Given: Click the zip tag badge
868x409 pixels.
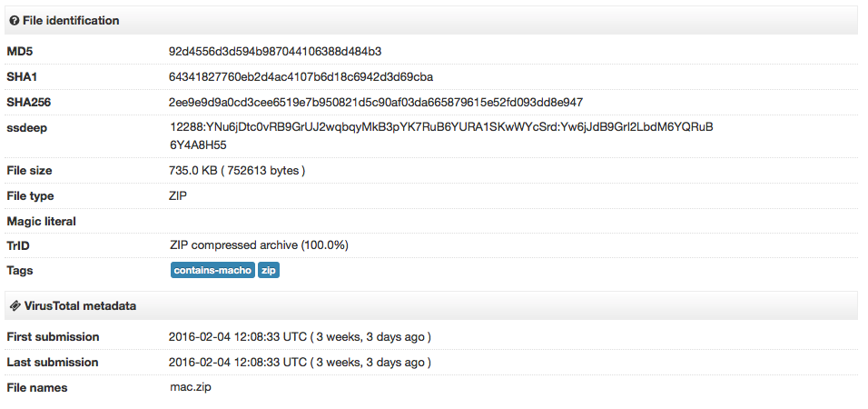Looking at the screenshot, I should point(269,271).
